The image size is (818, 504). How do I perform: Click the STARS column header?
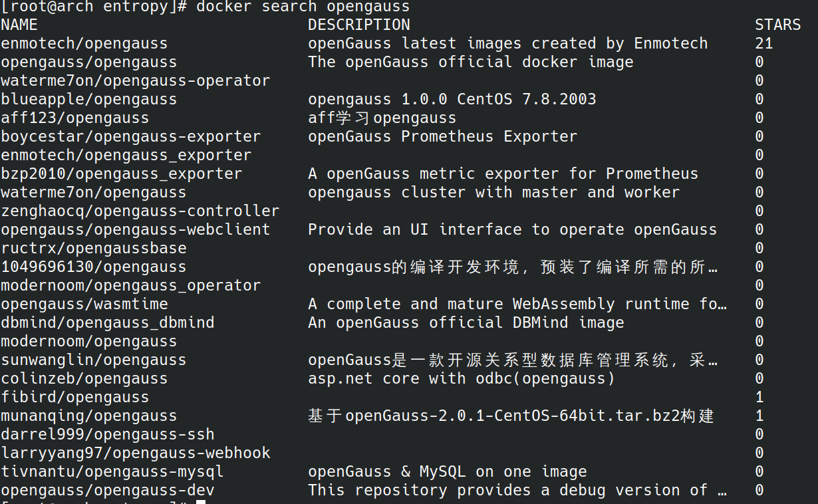click(778, 25)
